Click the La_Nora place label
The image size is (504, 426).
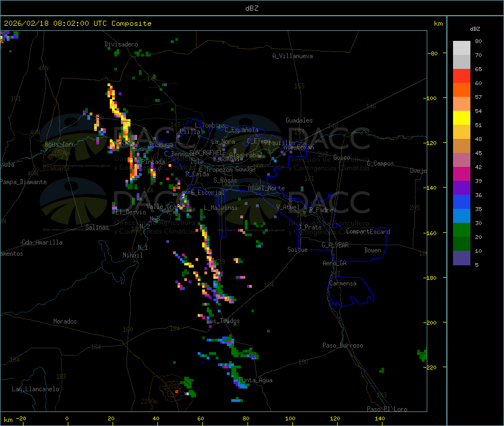tap(223, 142)
